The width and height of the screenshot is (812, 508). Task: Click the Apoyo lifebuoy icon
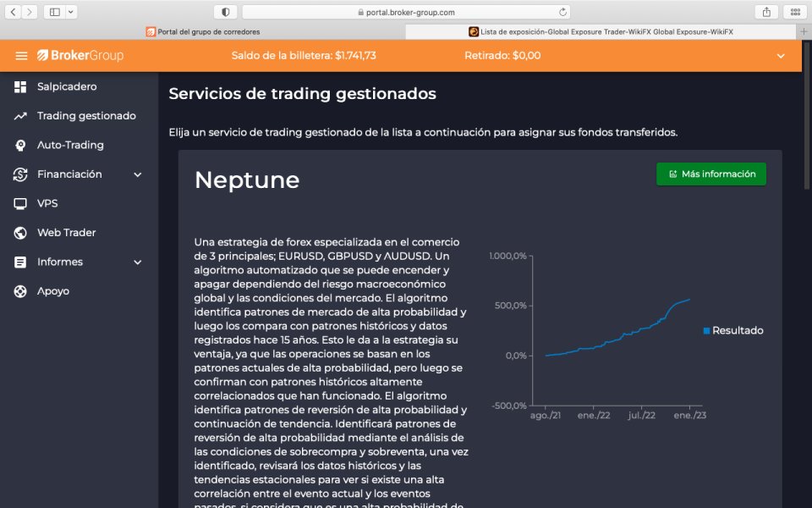[x=20, y=291]
